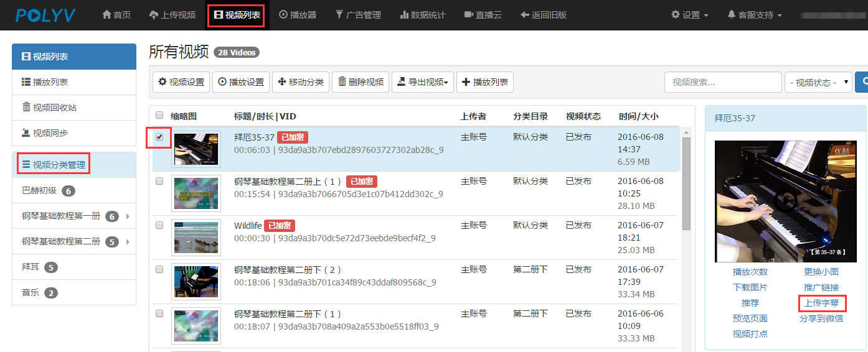The height and width of the screenshot is (352, 868).
Task: Click the 预览页面 link
Action: (750, 318)
